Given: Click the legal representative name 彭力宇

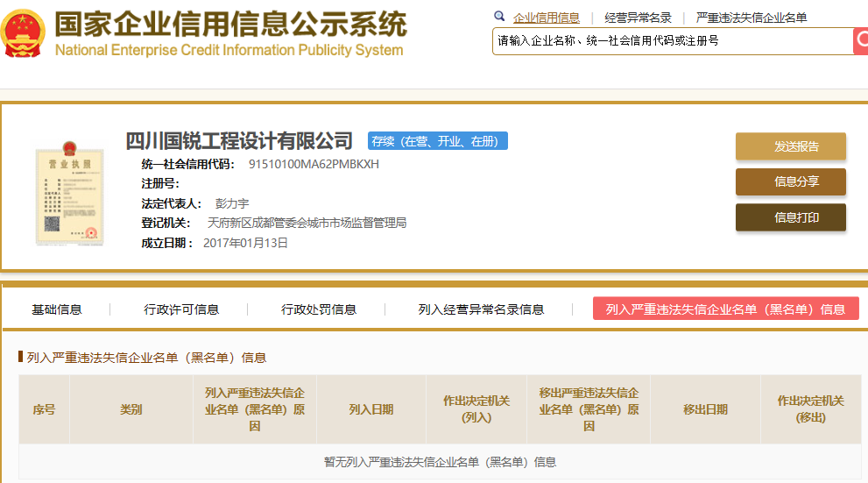Looking at the screenshot, I should [x=232, y=203].
